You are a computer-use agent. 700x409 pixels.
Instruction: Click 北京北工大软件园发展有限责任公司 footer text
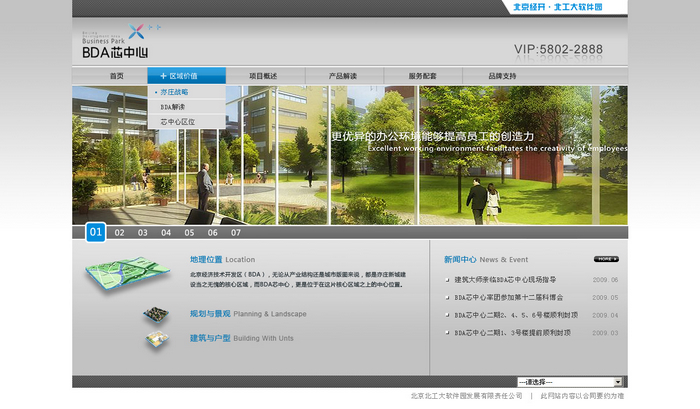467,396
